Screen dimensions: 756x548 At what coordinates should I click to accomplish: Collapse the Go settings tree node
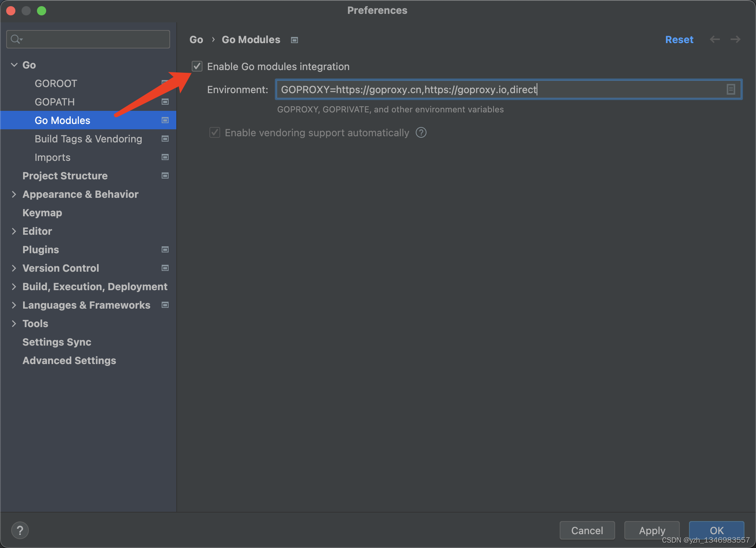click(14, 65)
